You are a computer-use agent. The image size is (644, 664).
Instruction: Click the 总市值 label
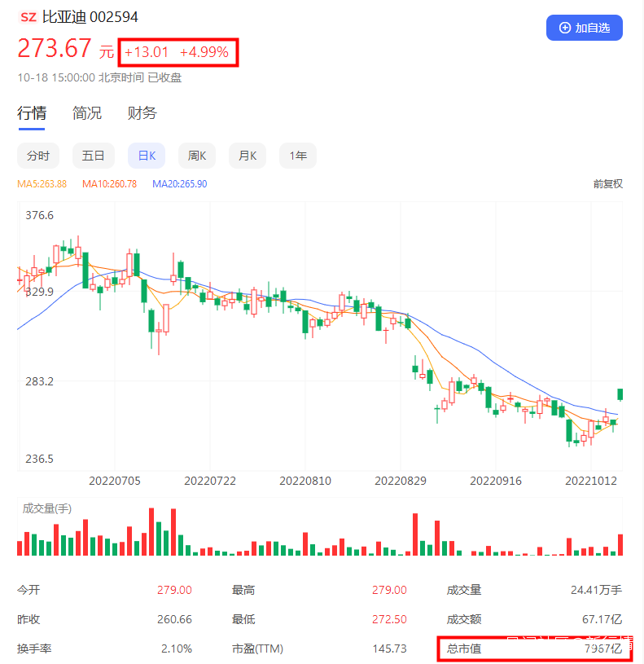464,649
